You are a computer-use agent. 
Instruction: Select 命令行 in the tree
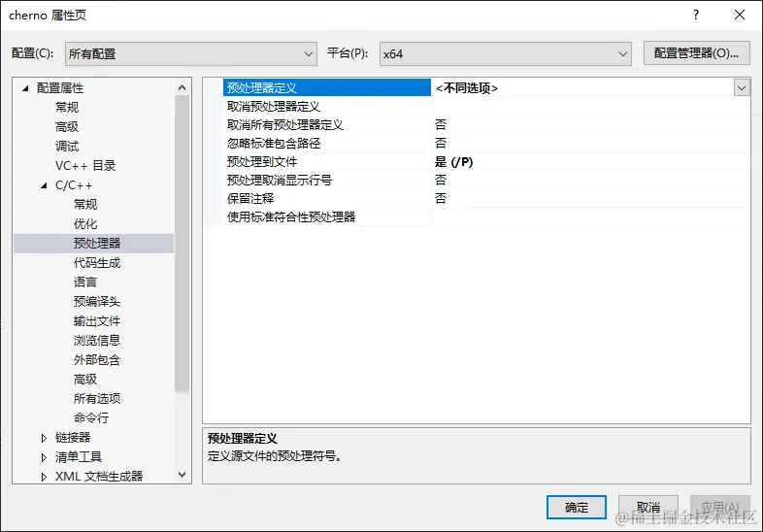coord(91,418)
